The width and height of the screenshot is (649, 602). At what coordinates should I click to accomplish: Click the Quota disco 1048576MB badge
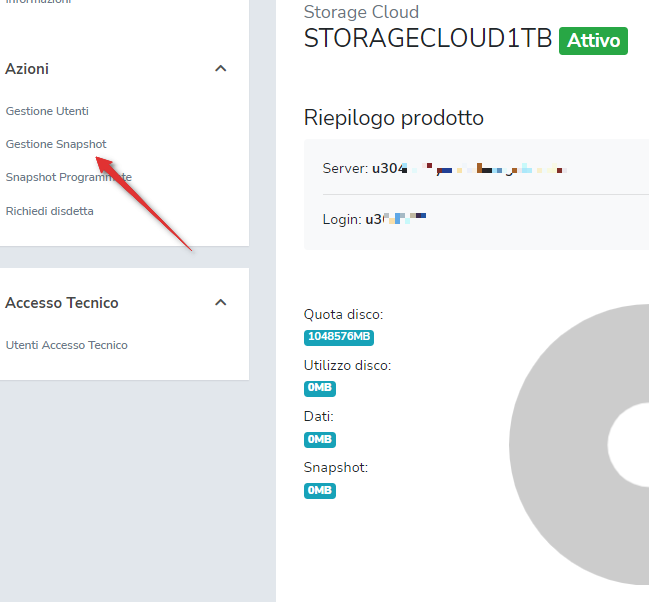339,337
